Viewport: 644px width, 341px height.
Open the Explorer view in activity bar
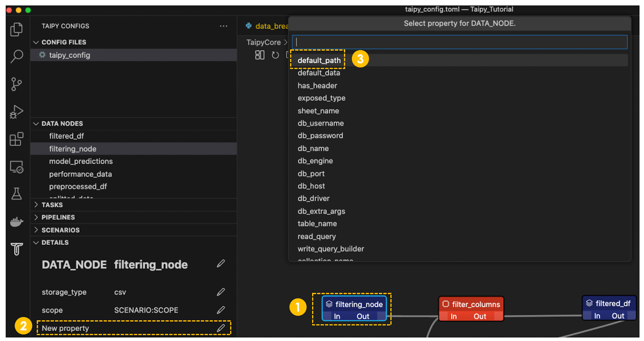pyautogui.click(x=17, y=29)
